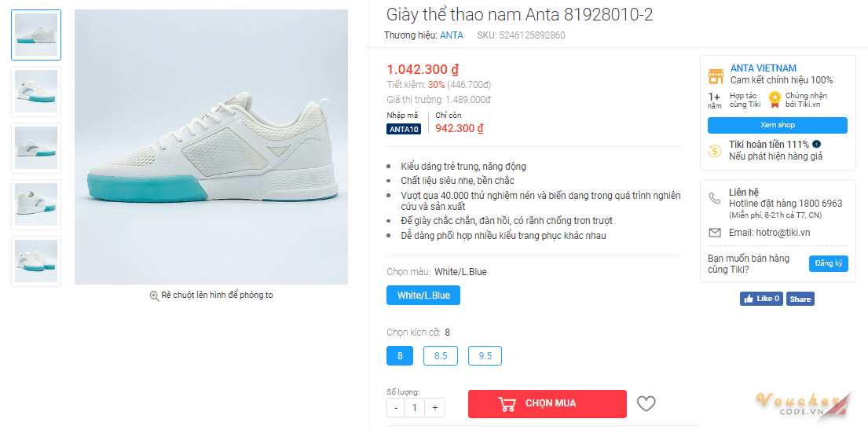The image size is (868, 430).
Task: Decrease quantity with the minus button
Action: coord(396,407)
